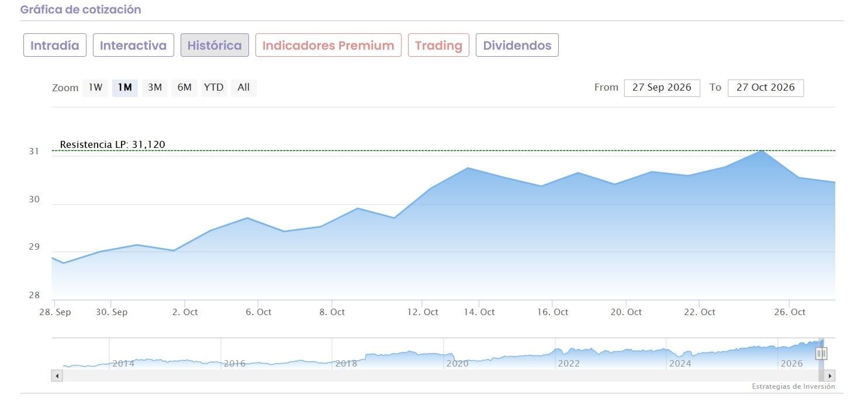Select the All zoom option
The width and height of the screenshot is (868, 404).
point(244,88)
